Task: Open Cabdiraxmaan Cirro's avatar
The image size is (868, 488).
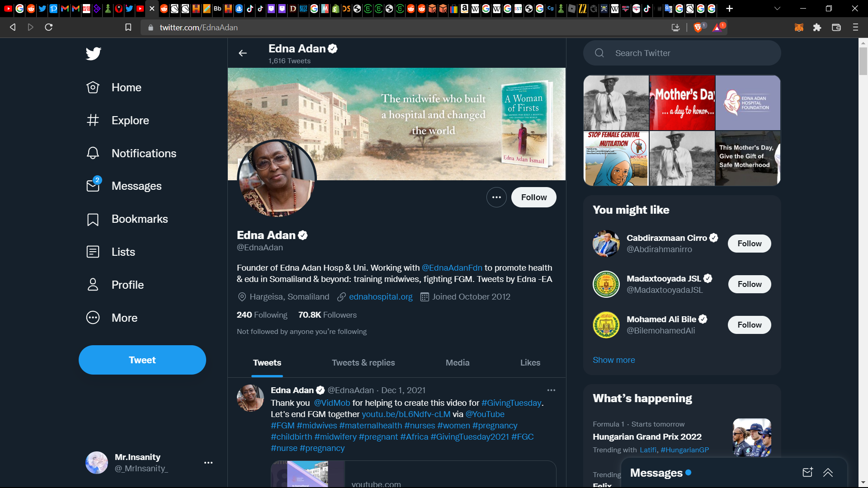Action: [606, 244]
